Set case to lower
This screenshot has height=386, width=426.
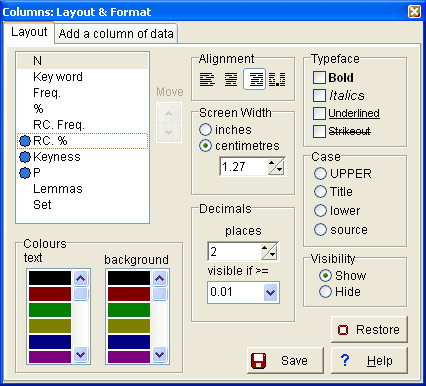coord(320,211)
